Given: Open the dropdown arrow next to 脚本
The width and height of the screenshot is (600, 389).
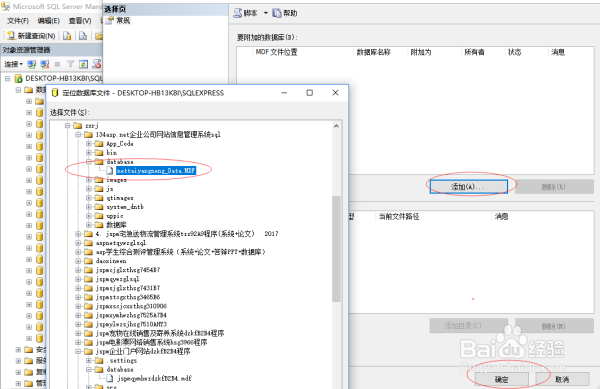Looking at the screenshot, I should pyautogui.click(x=266, y=13).
